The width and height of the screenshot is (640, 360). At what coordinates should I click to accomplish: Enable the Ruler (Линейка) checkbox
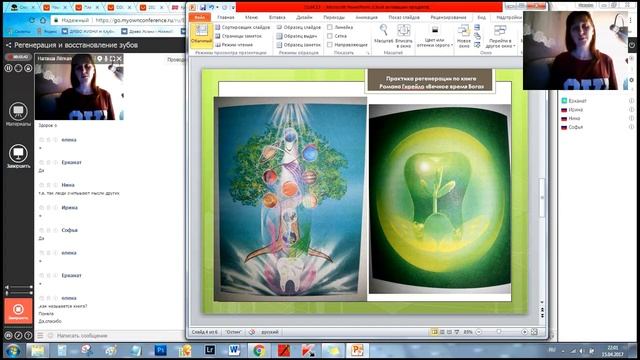coord(330,27)
